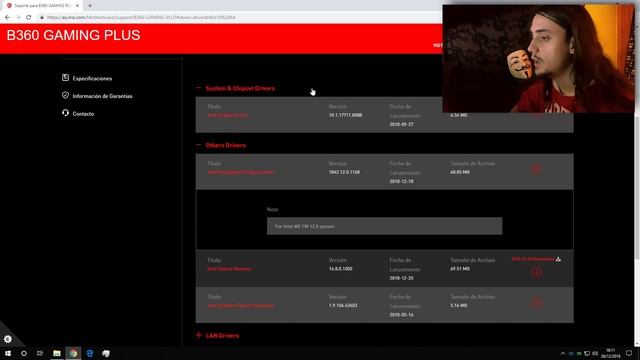The width and height of the screenshot is (640, 360).
Task: Click the warranty shield icon
Action: (65, 95)
